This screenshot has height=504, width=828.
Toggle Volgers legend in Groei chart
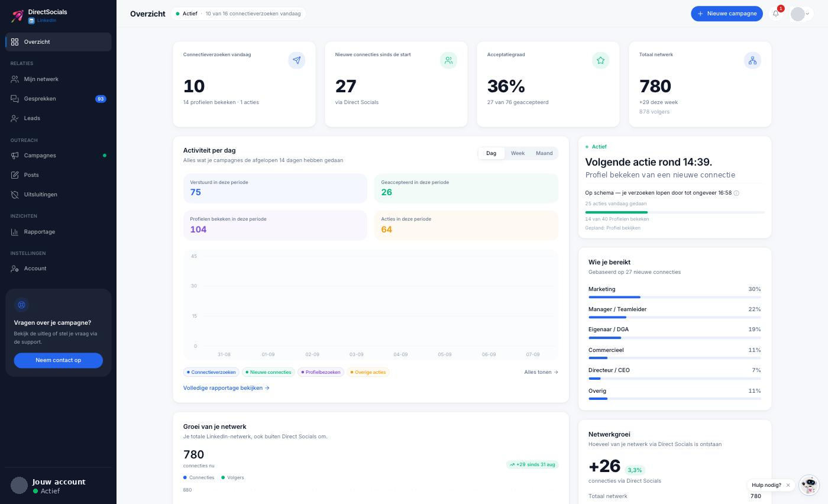232,477
